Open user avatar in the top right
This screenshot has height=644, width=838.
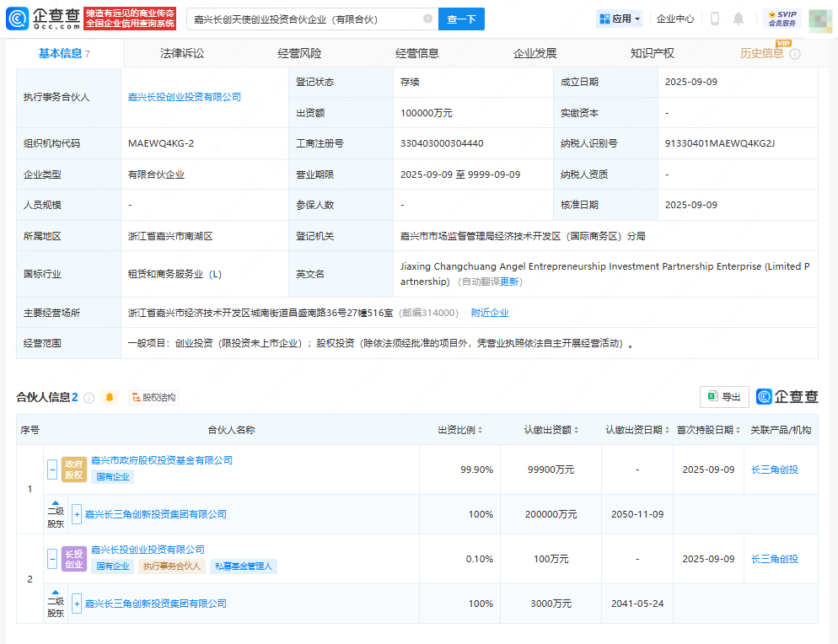[x=820, y=19]
